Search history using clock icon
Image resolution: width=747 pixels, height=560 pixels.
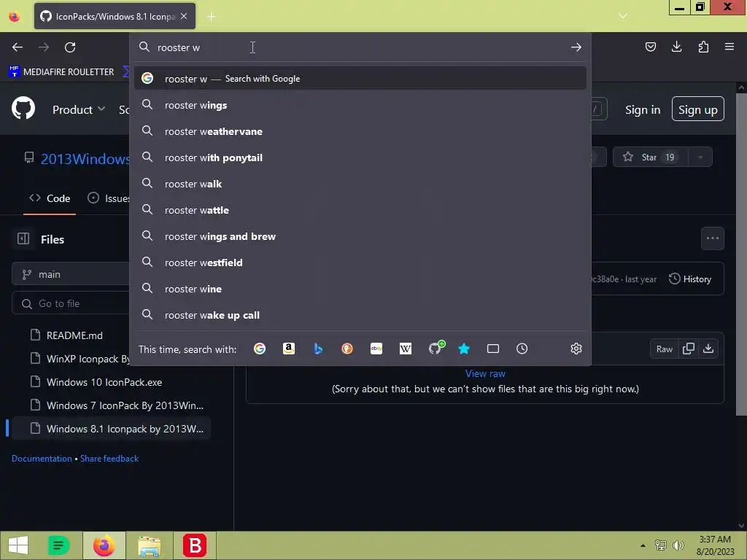pos(522,349)
